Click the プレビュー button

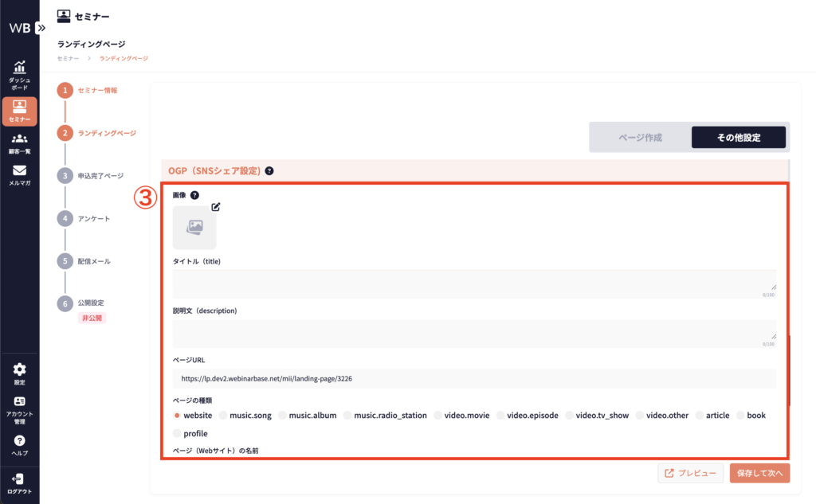(690, 473)
